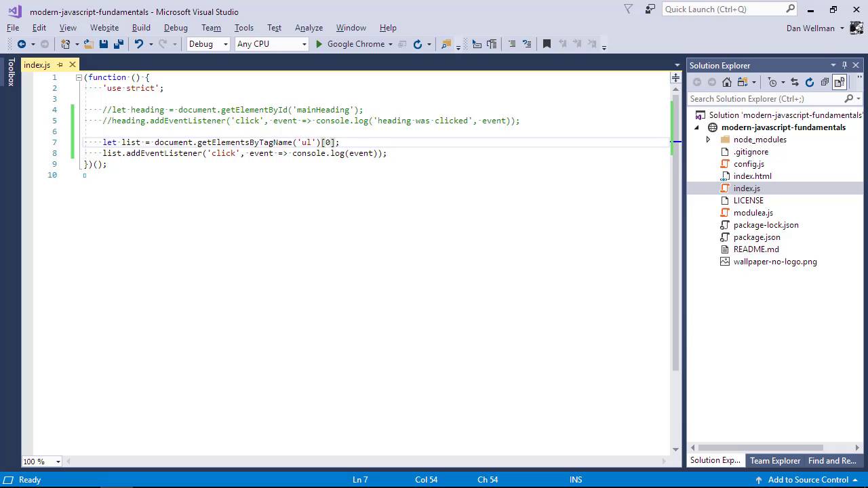Screen dimensions: 868x488
Task: Expand the node_modules folder
Action: [709, 140]
